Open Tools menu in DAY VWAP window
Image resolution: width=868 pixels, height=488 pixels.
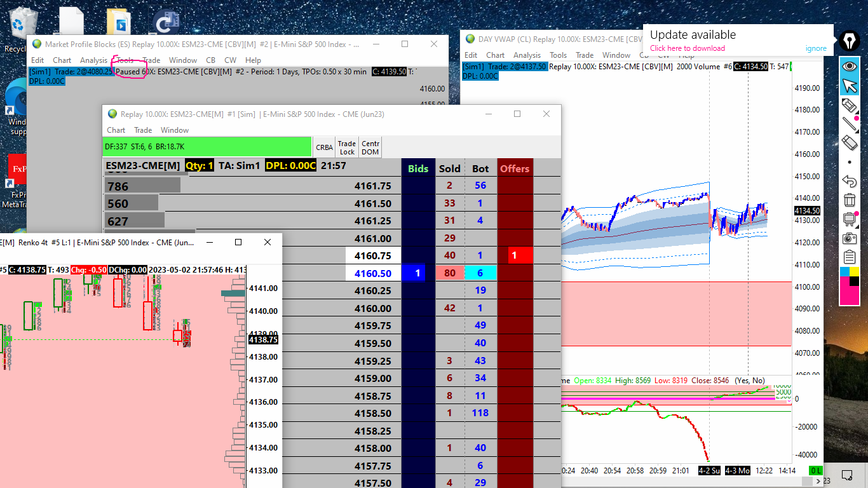(559, 55)
